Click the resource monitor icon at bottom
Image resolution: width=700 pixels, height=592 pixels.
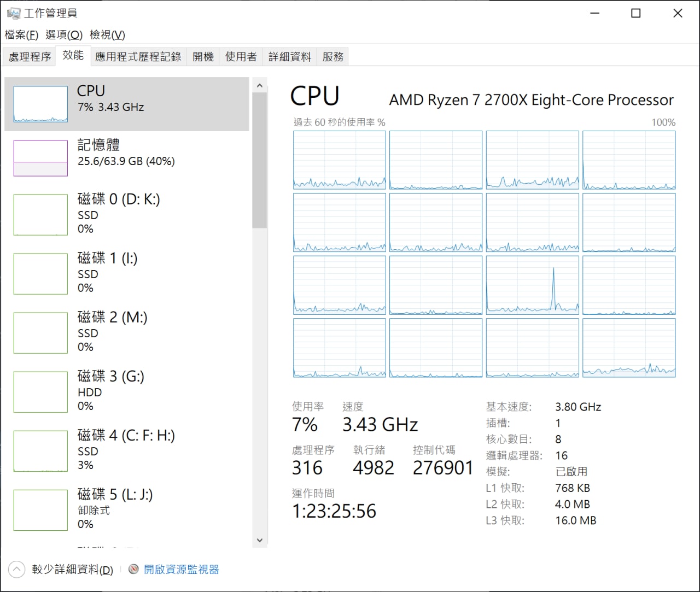tap(133, 569)
